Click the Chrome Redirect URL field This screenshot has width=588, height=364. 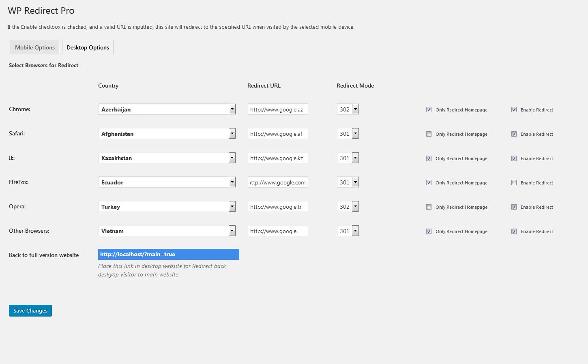pyautogui.click(x=278, y=109)
